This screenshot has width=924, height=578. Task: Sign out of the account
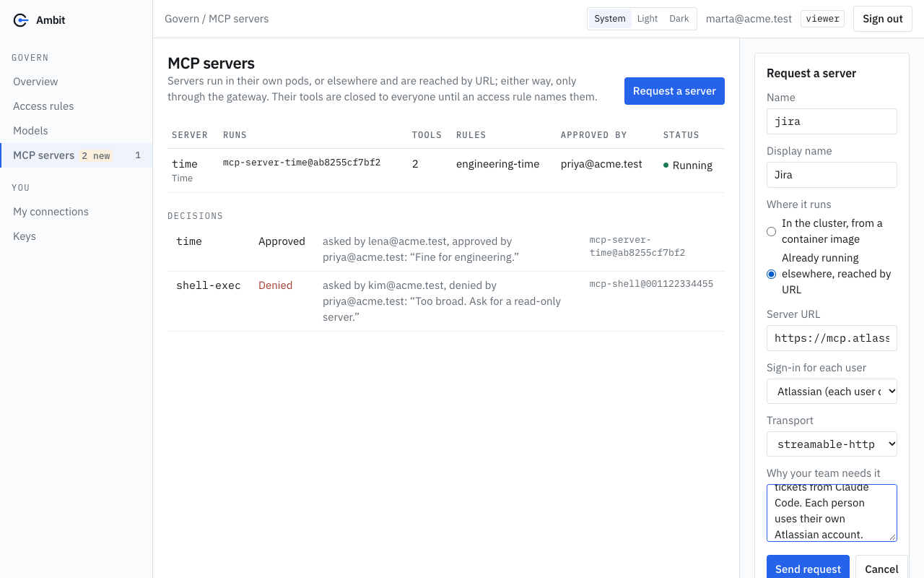pos(883,19)
